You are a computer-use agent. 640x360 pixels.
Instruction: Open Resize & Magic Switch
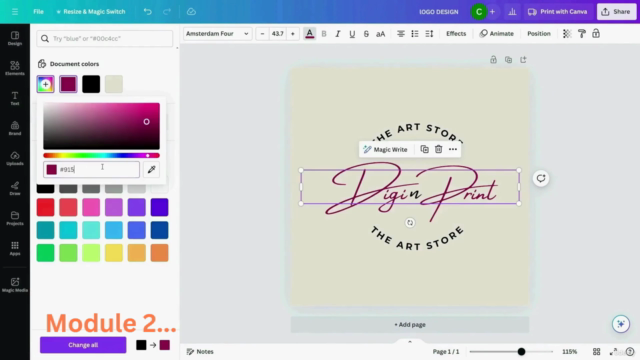(91, 12)
